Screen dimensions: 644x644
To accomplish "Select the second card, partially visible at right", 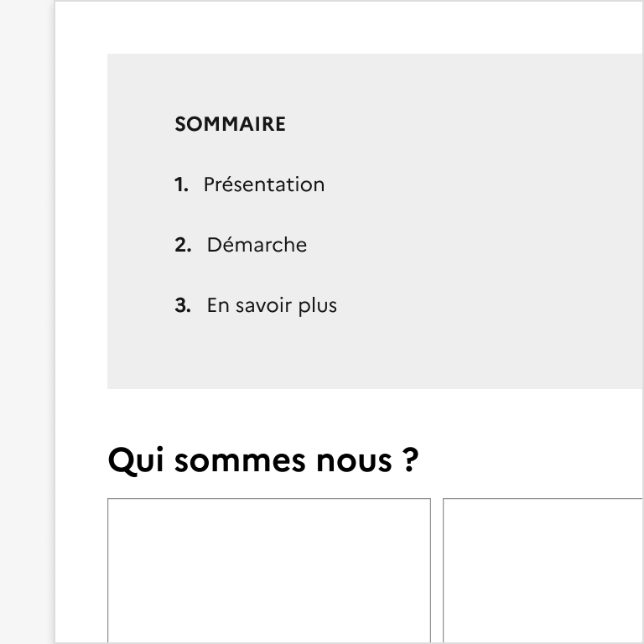I will coord(543,570).
